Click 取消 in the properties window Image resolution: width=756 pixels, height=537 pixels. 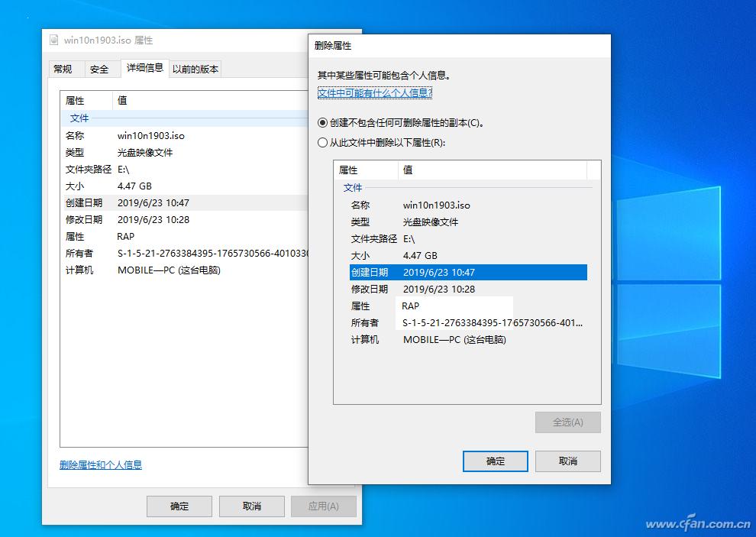point(251,506)
